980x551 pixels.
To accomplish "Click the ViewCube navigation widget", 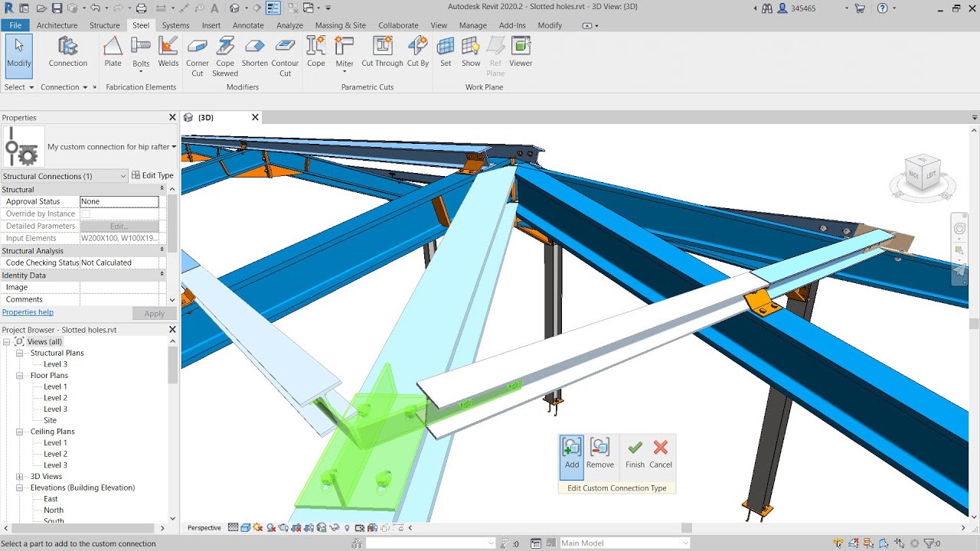I will point(923,178).
